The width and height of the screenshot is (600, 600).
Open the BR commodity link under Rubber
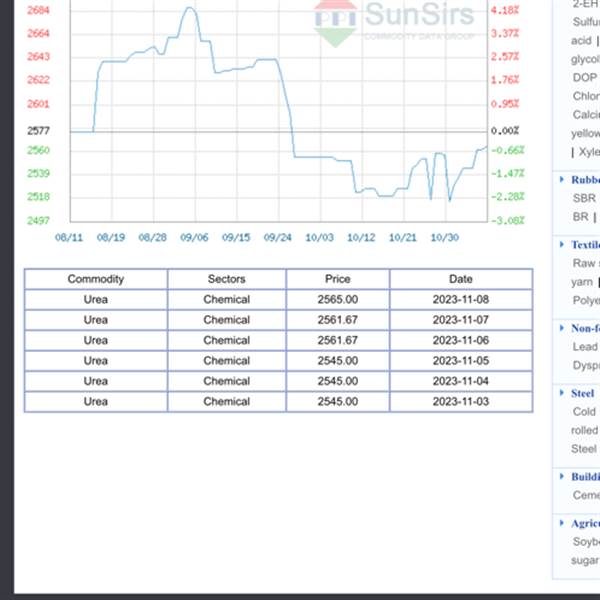click(x=580, y=217)
